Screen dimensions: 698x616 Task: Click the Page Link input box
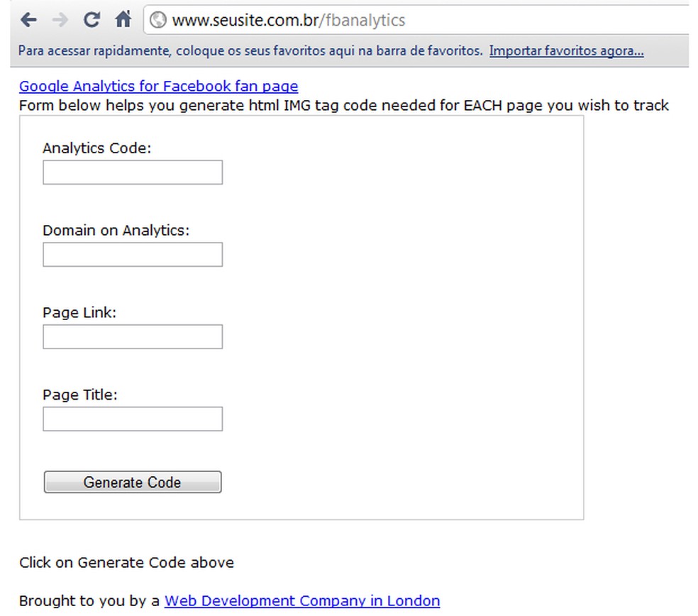[132, 336]
